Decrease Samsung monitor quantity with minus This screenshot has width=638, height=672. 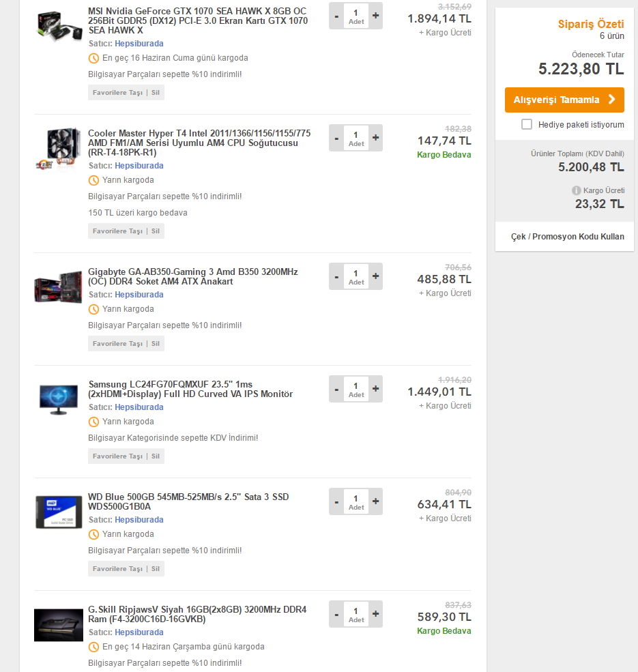[336, 389]
